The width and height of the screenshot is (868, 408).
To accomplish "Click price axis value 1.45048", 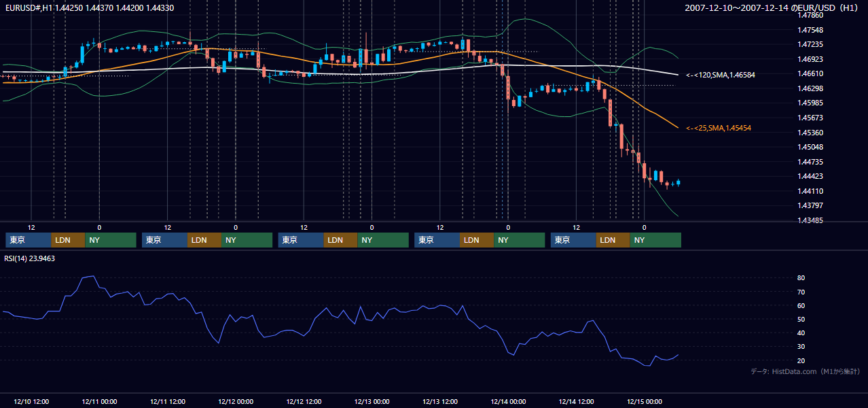I will [x=810, y=147].
